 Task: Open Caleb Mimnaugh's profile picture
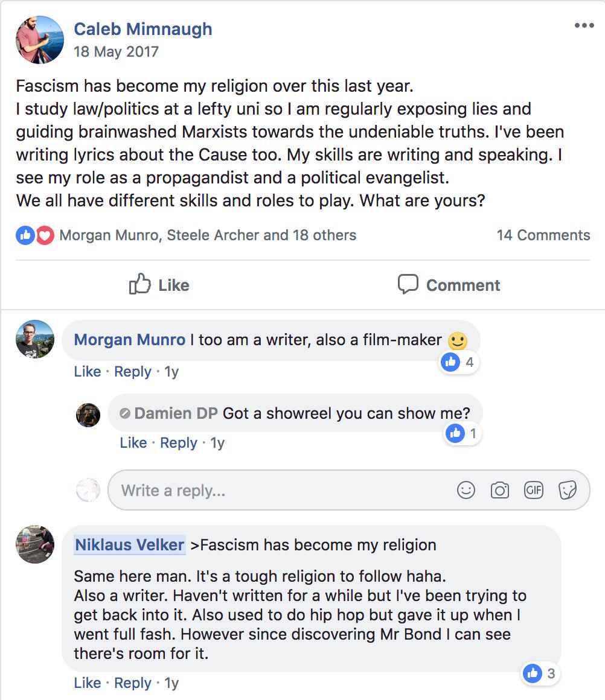point(40,40)
